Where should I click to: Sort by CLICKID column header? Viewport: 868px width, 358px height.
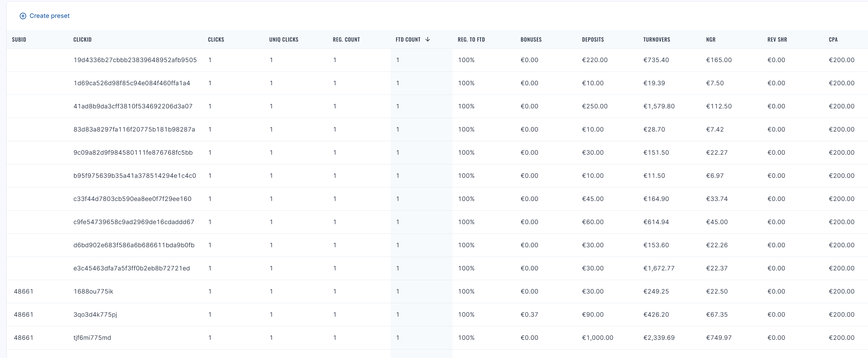click(83, 40)
